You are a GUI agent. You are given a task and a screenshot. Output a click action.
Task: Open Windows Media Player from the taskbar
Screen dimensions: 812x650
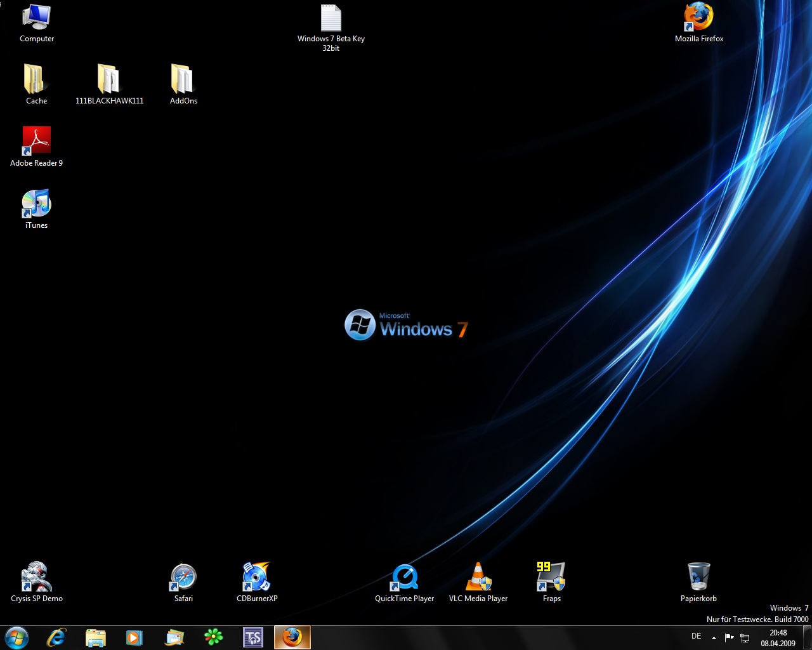coord(134,637)
